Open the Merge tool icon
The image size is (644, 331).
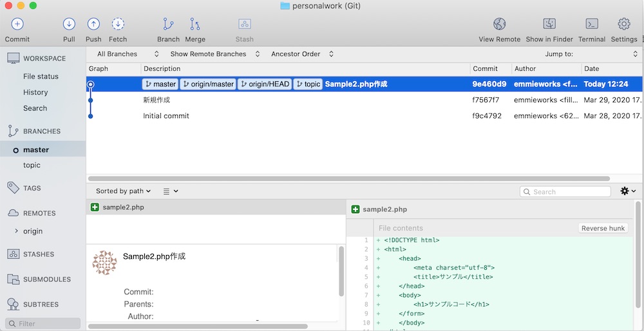[195, 24]
